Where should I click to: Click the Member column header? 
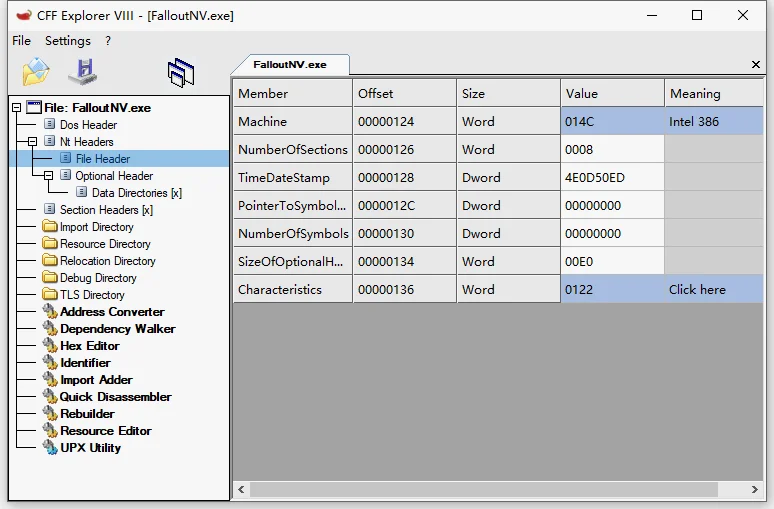(292, 93)
